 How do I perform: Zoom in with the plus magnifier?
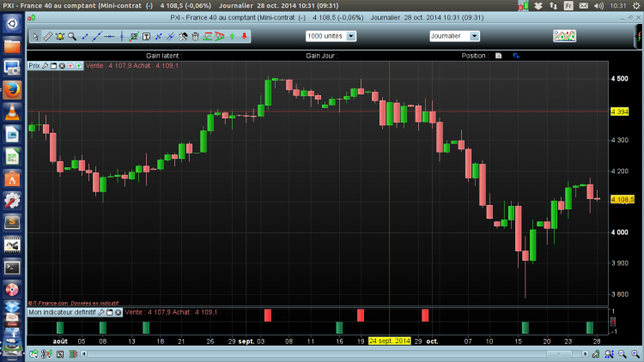635,353
